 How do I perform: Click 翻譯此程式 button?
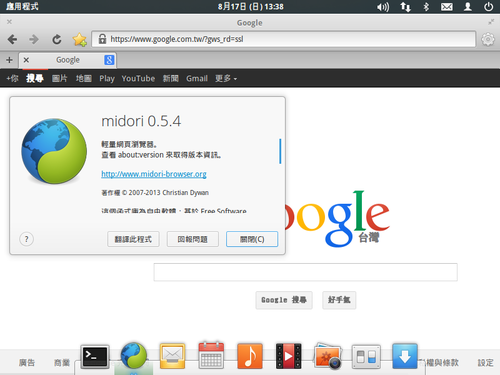[133, 239]
